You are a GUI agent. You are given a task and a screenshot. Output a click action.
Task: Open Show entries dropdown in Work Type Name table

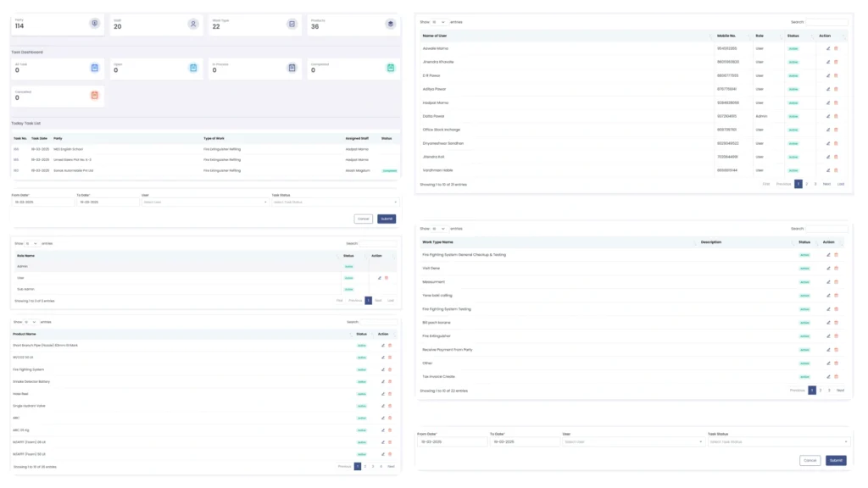(439, 229)
